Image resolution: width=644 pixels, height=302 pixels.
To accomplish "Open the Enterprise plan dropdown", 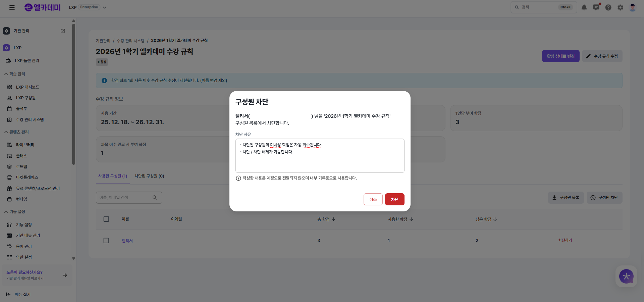I will click(x=104, y=7).
